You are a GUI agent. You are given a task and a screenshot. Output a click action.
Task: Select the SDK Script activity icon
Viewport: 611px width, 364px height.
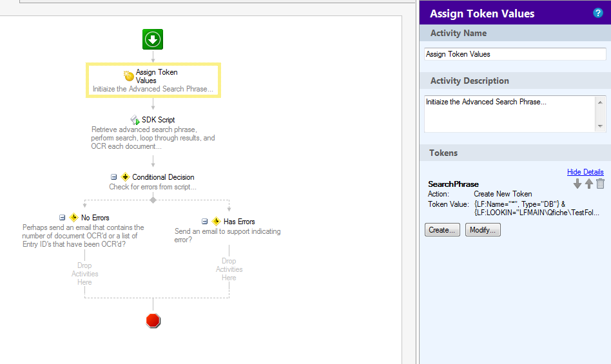135,120
